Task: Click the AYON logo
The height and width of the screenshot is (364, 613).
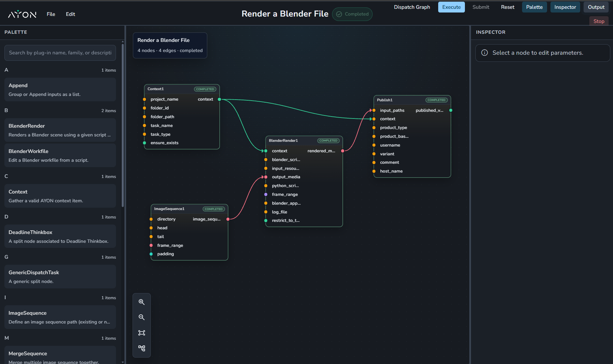Action: (22, 14)
